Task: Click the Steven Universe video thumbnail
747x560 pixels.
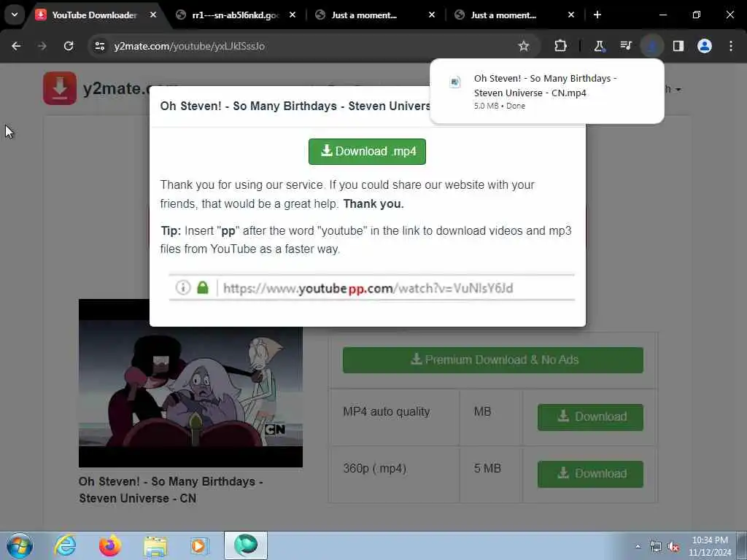Action: click(190, 383)
